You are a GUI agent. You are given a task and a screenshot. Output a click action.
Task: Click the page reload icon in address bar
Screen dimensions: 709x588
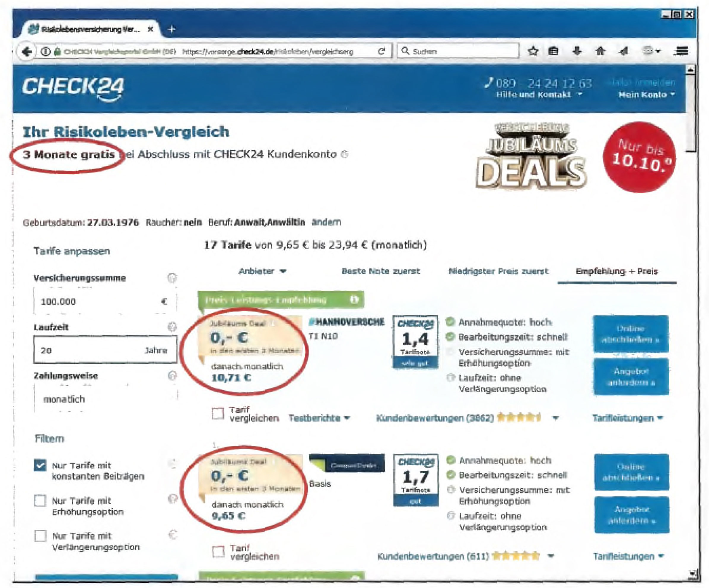click(x=381, y=51)
